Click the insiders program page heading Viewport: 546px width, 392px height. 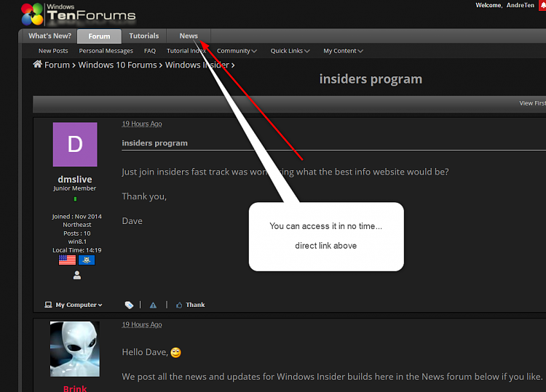371,79
